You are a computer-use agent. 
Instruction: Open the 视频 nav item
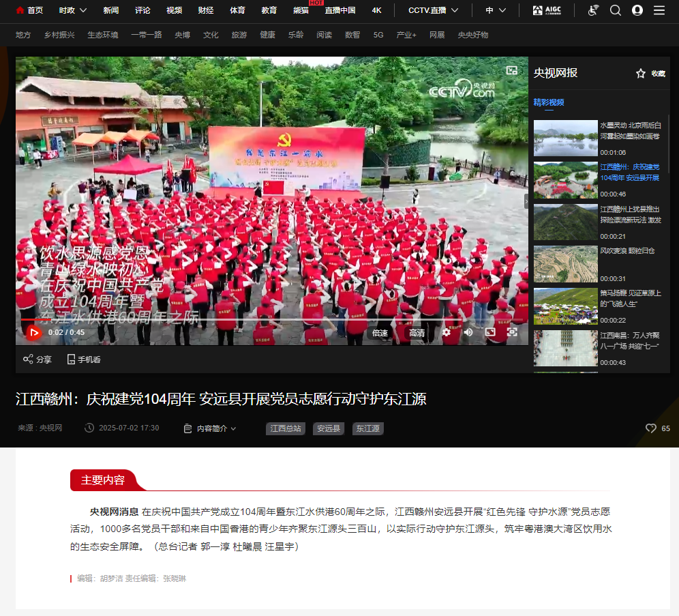point(174,10)
